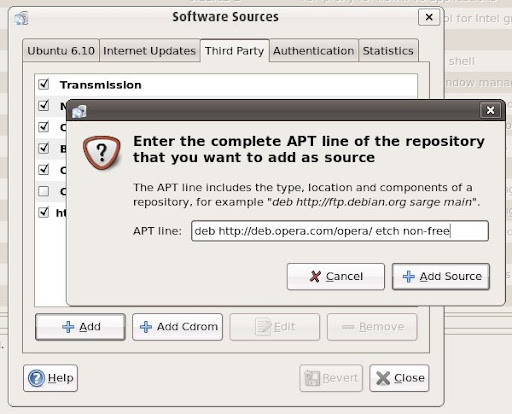This screenshot has width=512, height=414.
Task: Toggle the checkbox of the B row
Action: click(x=44, y=148)
